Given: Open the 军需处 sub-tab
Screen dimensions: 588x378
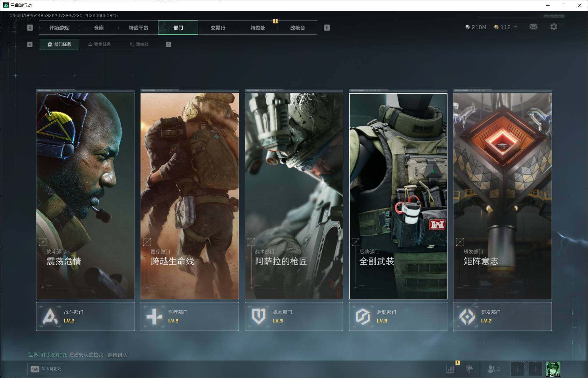Looking at the screenshot, I should tap(139, 44).
